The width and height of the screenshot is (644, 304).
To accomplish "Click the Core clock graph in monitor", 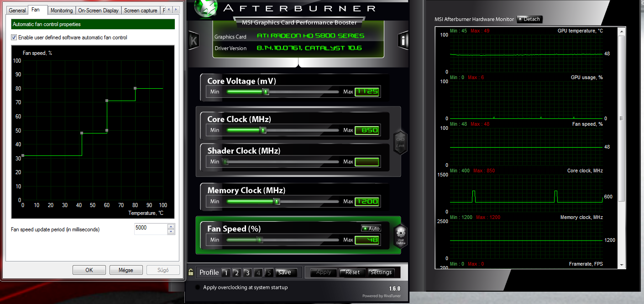I will pyautogui.click(x=526, y=193).
